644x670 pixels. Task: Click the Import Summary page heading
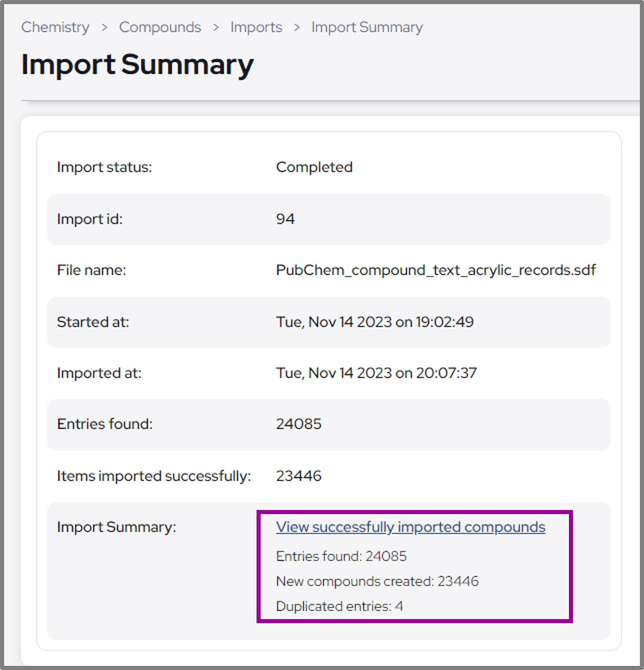(x=137, y=65)
